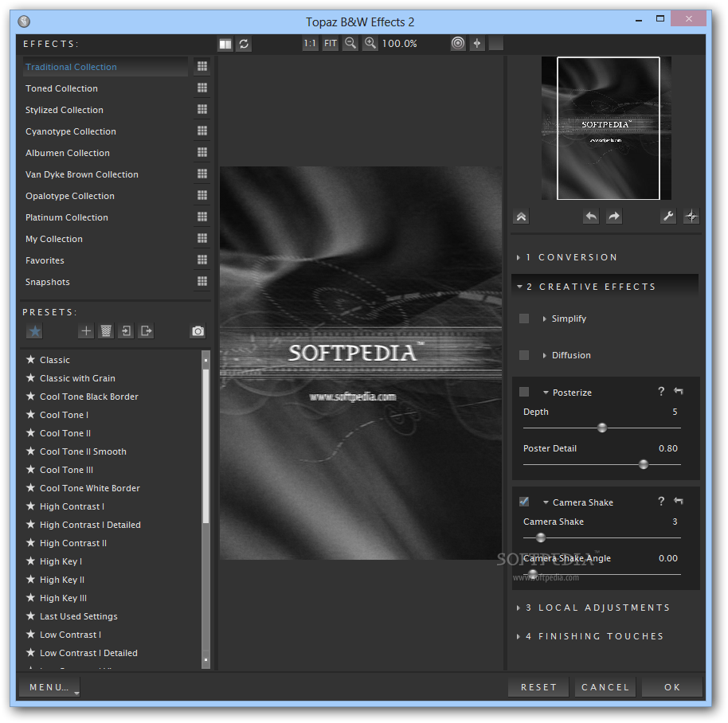Click the refresh preview icon

coord(244,44)
